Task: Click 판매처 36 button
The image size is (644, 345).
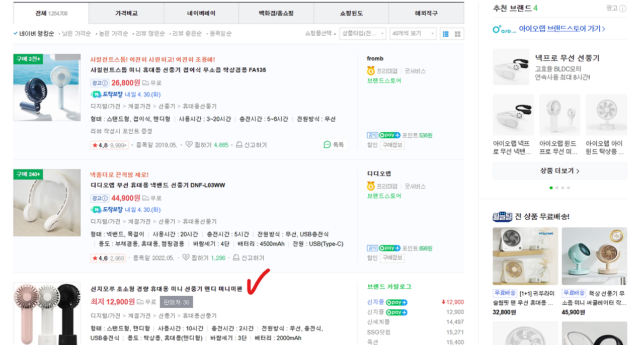Action: coord(177,302)
